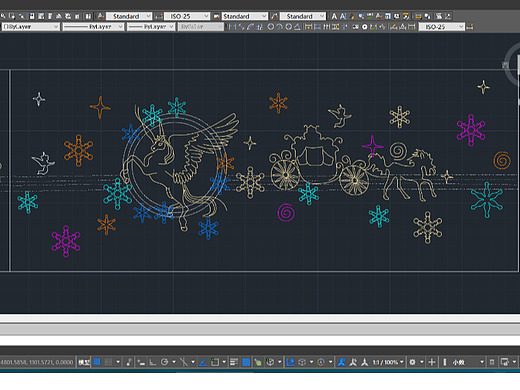Open the ByLayer linetype dropdown

click(93, 27)
